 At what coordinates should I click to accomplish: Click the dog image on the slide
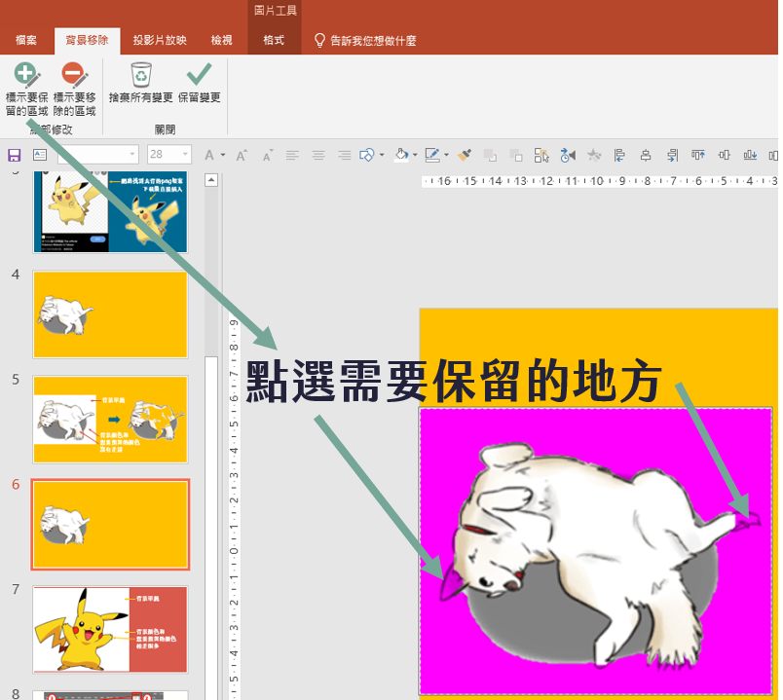[x=596, y=551]
